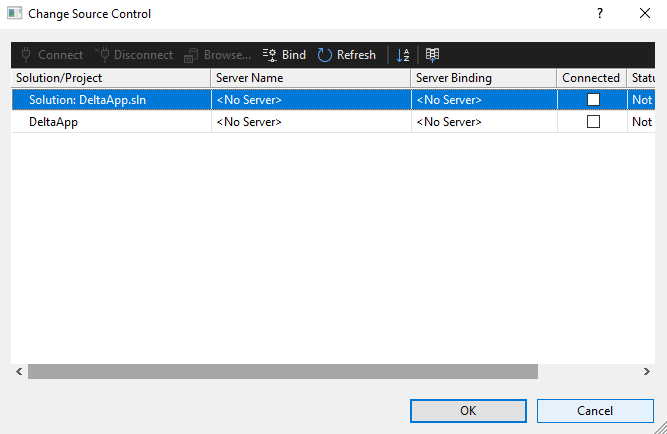Image resolution: width=667 pixels, height=434 pixels.
Task: Toggle Connected checkbox for DeltaApp project
Action: [x=593, y=122]
